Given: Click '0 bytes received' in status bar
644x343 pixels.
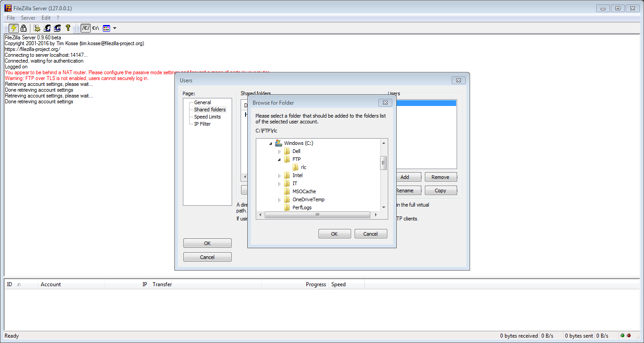Looking at the screenshot, I should pos(519,336).
